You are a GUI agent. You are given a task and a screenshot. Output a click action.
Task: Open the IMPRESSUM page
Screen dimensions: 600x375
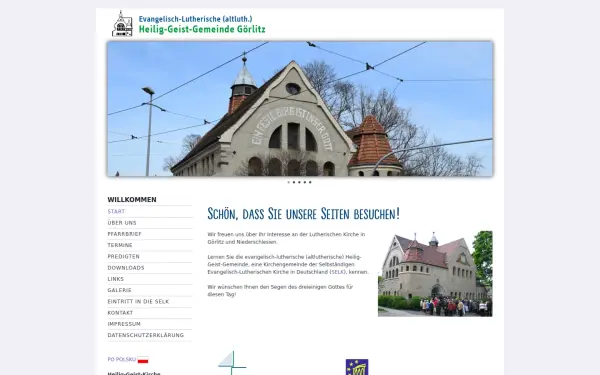(x=124, y=324)
